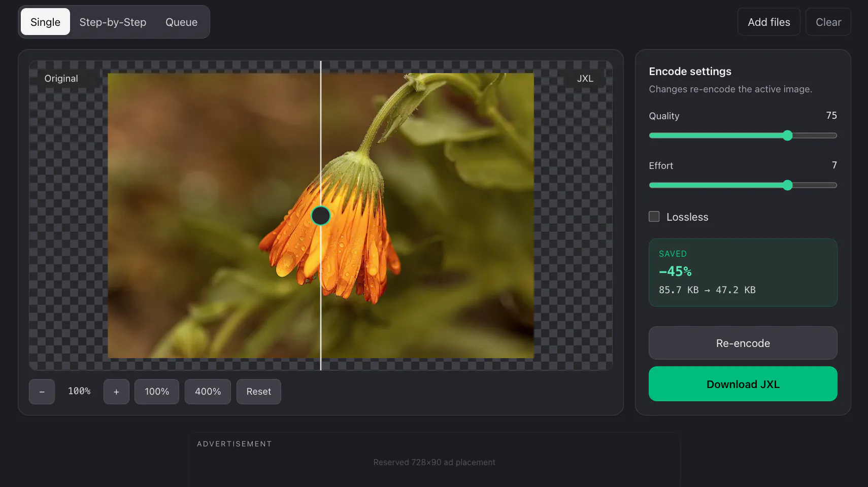Screen dimensions: 868x487
Task: Click the flower image preview
Action: tap(321, 216)
